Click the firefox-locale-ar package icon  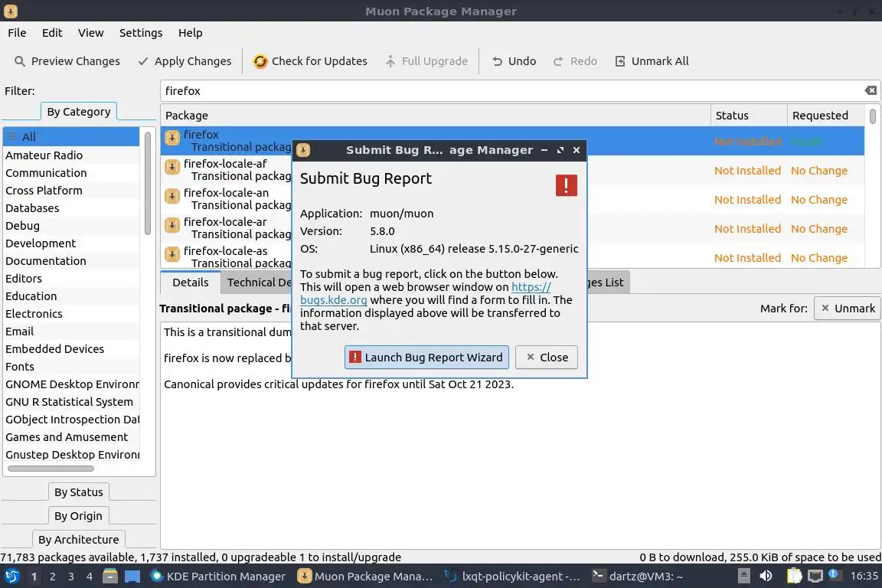(172, 225)
